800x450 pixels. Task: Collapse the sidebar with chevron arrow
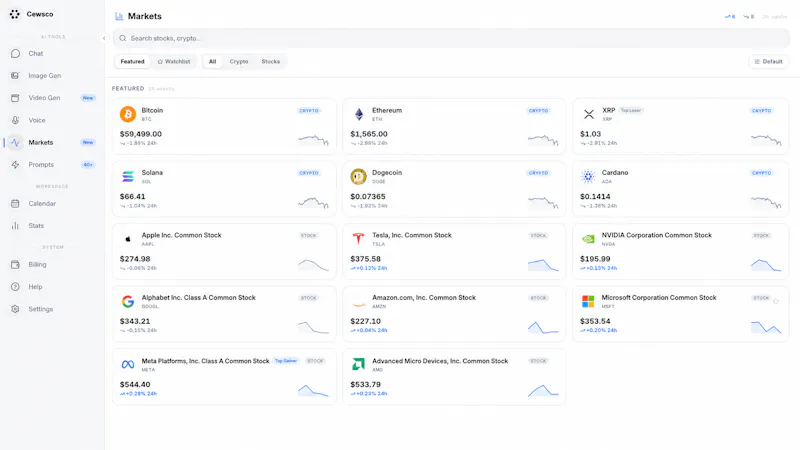tap(104, 38)
